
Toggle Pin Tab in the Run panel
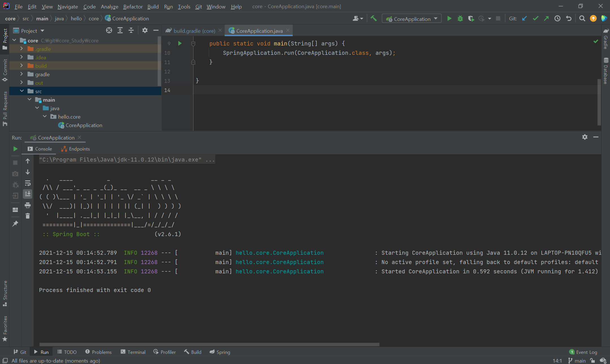pyautogui.click(x=15, y=223)
